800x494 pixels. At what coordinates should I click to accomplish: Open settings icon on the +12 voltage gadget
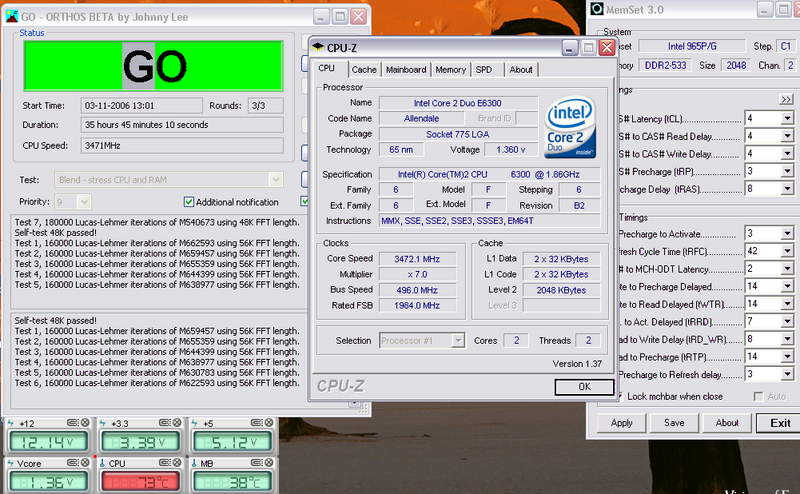(73, 423)
